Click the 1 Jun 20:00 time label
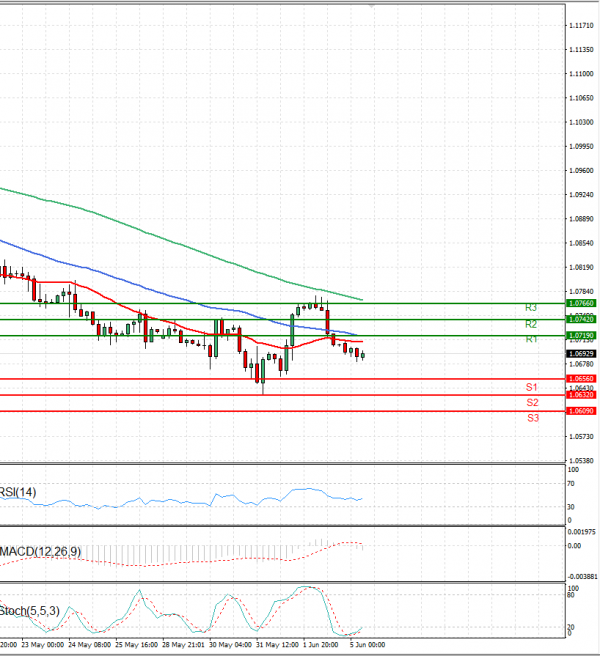 coord(321,645)
